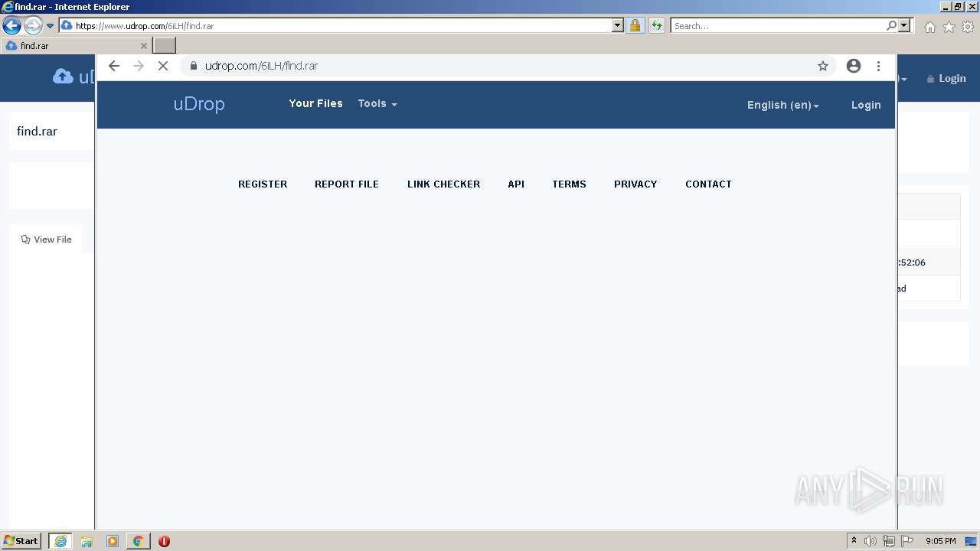This screenshot has height=551, width=980.
Task: Click the magnifier search icon in IE
Action: pyautogui.click(x=891, y=26)
